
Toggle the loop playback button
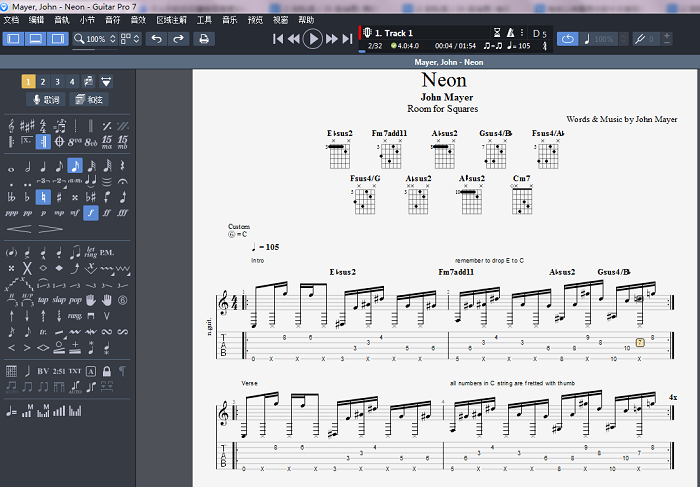click(x=568, y=39)
